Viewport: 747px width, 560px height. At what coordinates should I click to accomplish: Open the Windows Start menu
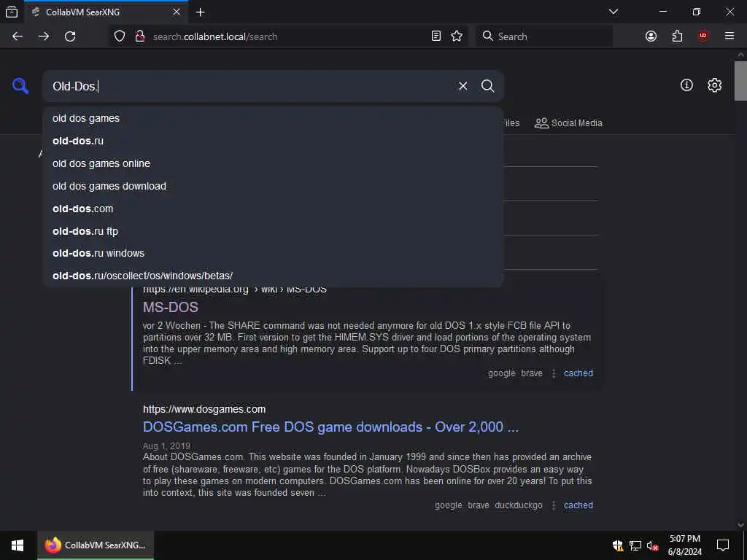[x=18, y=545]
